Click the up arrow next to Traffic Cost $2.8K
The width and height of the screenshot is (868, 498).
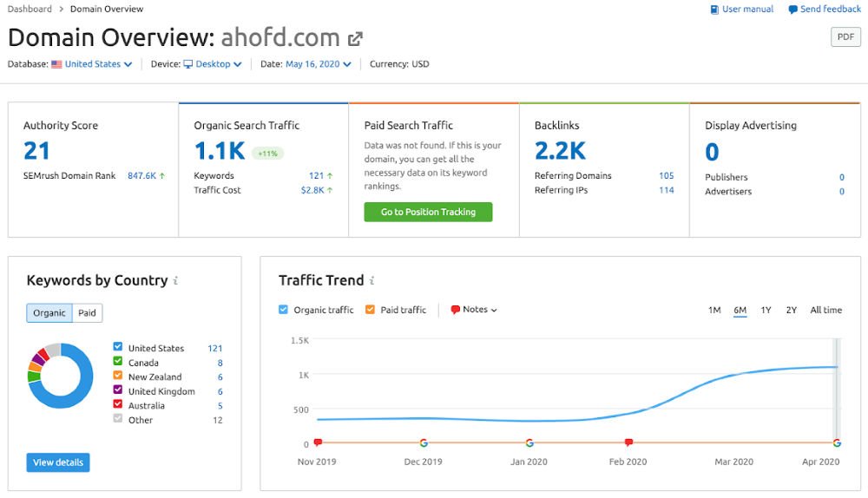click(330, 190)
